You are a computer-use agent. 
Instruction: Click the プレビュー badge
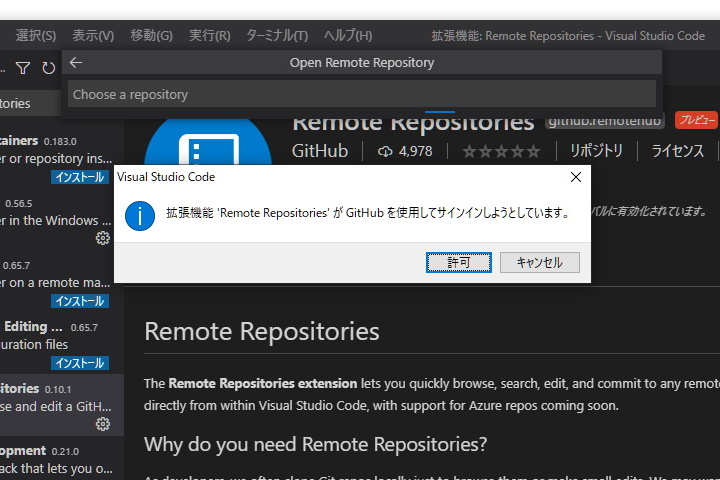(696, 120)
